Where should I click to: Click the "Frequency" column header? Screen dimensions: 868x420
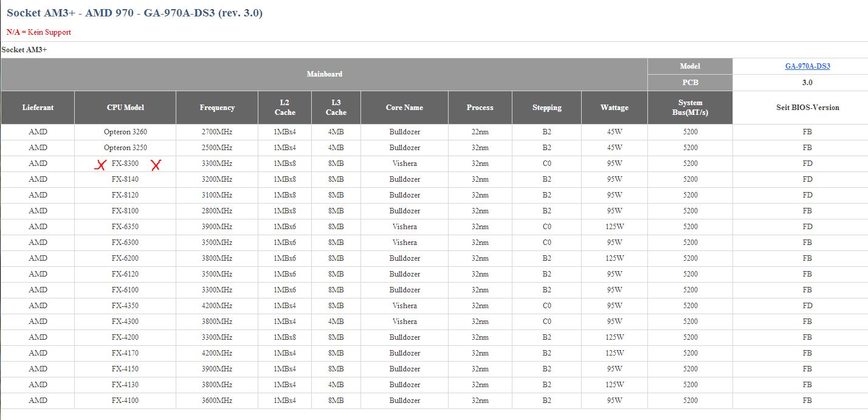pyautogui.click(x=217, y=108)
